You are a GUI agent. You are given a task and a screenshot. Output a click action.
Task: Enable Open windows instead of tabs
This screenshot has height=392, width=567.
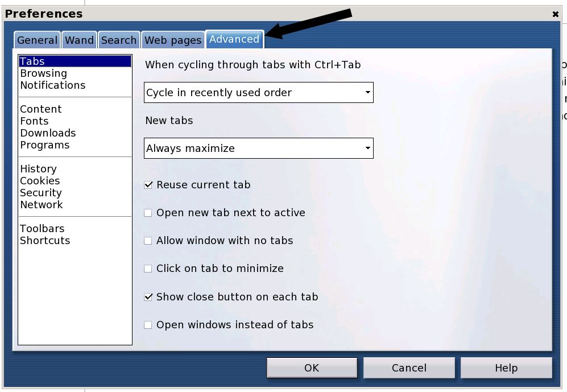tap(148, 325)
